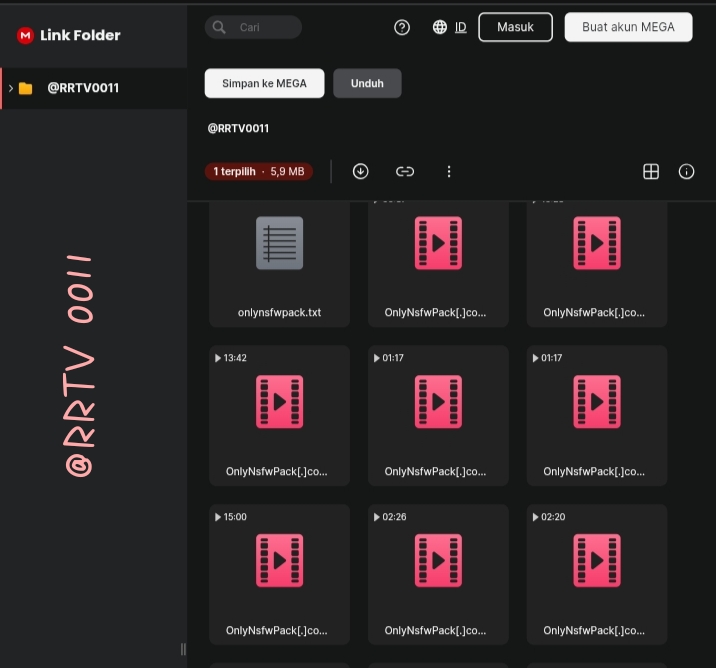This screenshot has width=716, height=668.
Task: Click the Link Folder title text
Action: (80, 35)
